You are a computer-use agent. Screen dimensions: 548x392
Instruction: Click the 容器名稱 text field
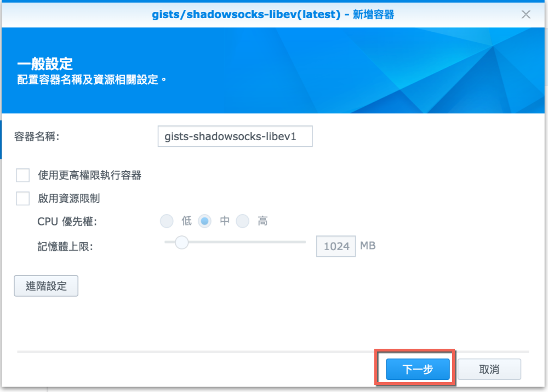[235, 136]
